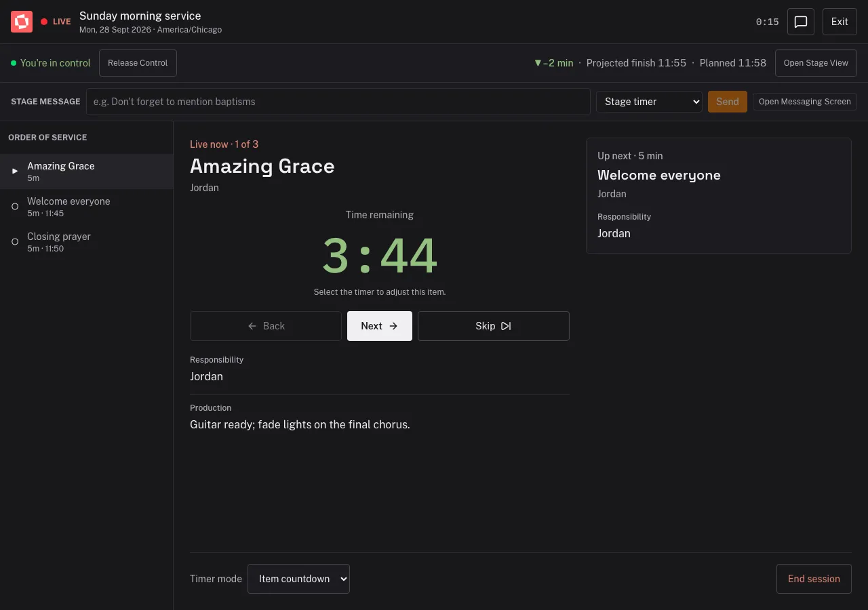The width and height of the screenshot is (868, 610).
Task: Click End session button
Action: tap(814, 579)
